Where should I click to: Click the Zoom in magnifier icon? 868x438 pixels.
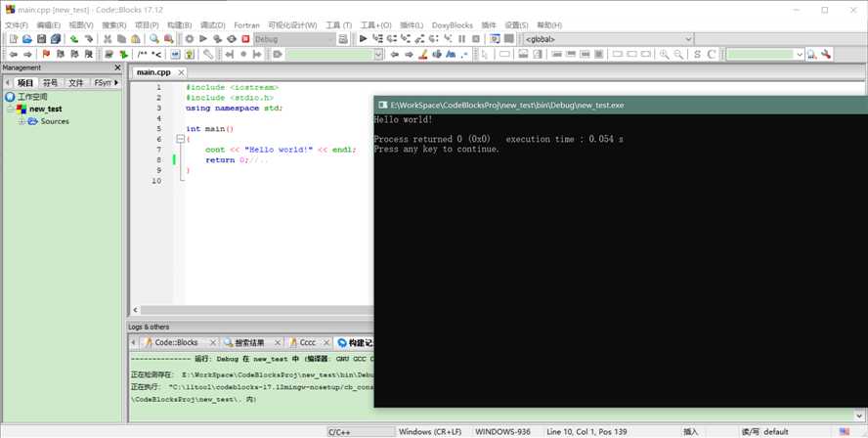(x=664, y=54)
